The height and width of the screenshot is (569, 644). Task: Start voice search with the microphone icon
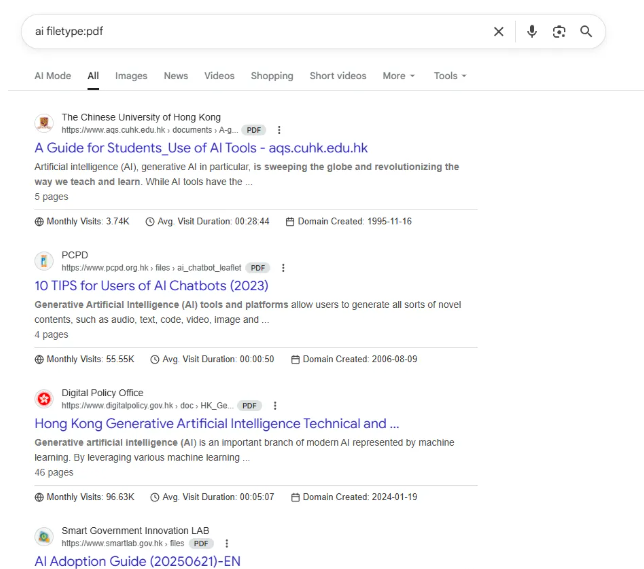(x=532, y=31)
